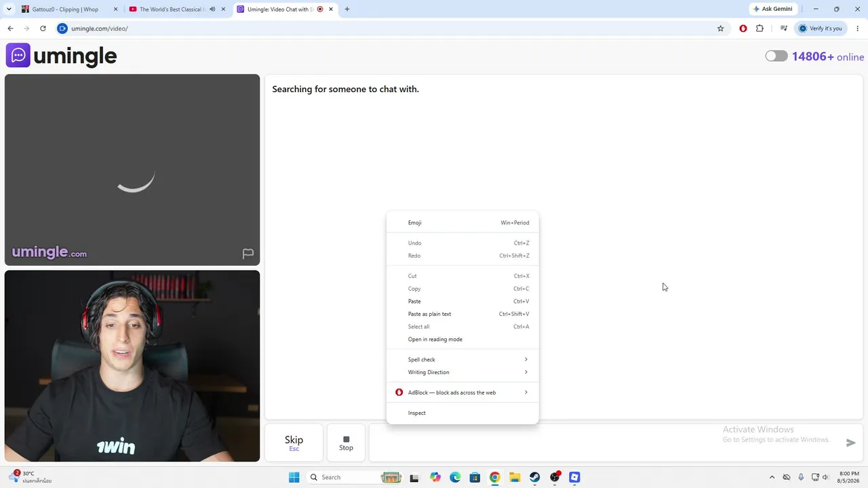Image resolution: width=868 pixels, height=488 pixels.
Task: Bookmark this page with the star
Action: tap(720, 28)
